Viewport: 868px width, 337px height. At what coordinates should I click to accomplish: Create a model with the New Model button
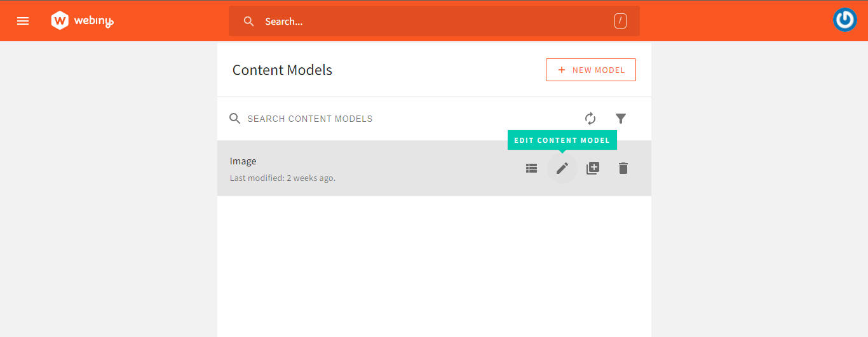pos(590,70)
